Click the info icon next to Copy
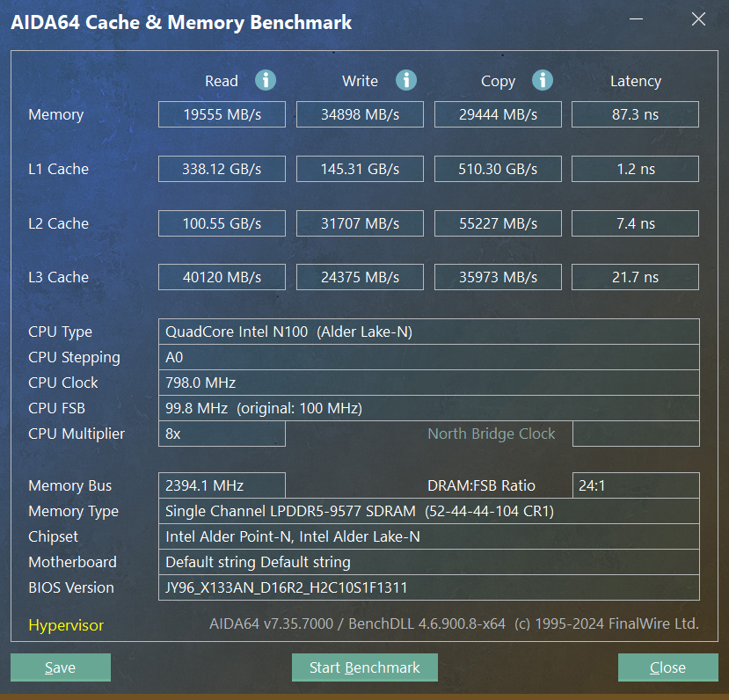Viewport: 729px width, 700px height. click(x=542, y=80)
